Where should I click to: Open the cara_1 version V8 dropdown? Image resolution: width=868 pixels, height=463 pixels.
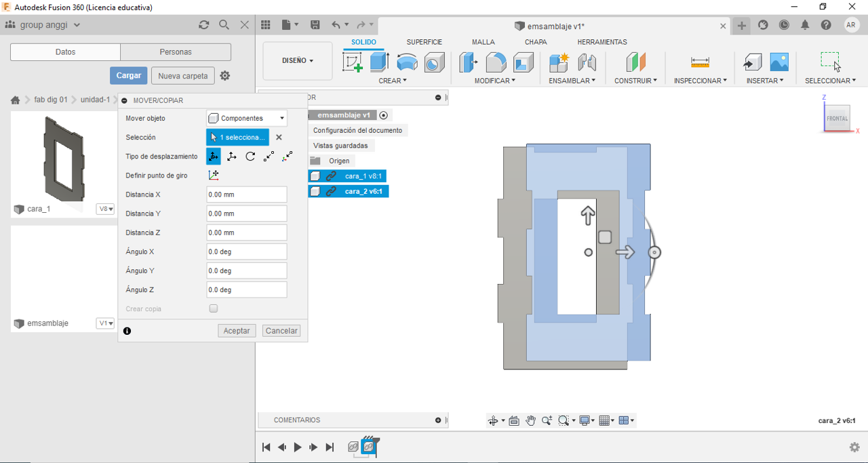pos(105,209)
